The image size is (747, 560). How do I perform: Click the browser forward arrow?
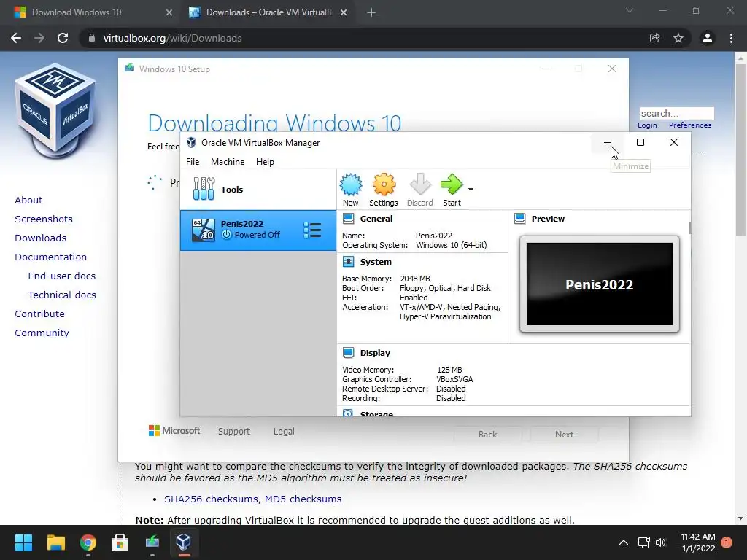[39, 38]
